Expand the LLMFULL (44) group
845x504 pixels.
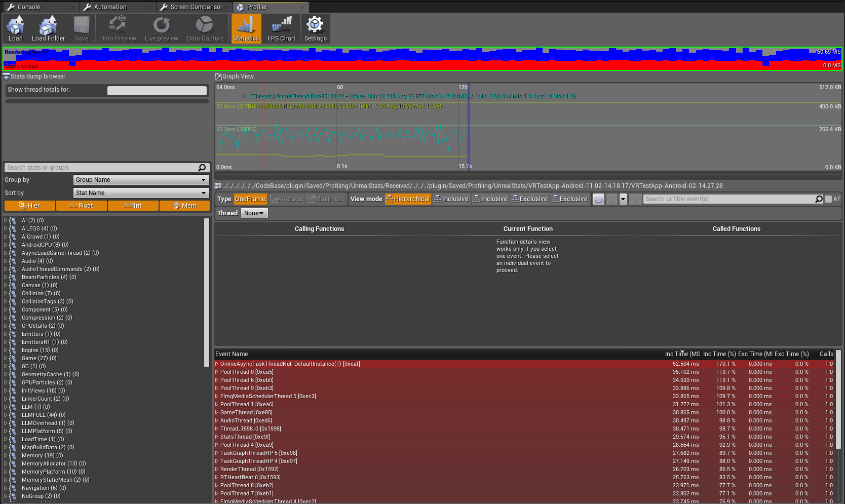pos(6,415)
